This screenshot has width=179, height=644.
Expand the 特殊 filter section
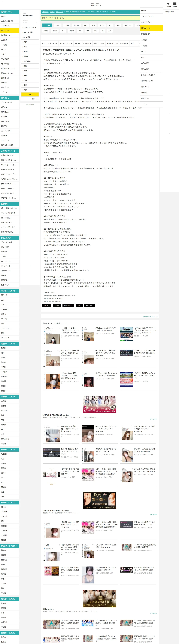click(30, 90)
